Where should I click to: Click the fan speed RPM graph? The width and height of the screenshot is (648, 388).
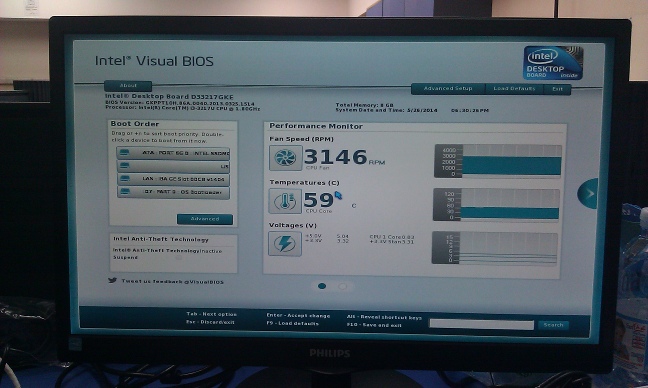498,161
